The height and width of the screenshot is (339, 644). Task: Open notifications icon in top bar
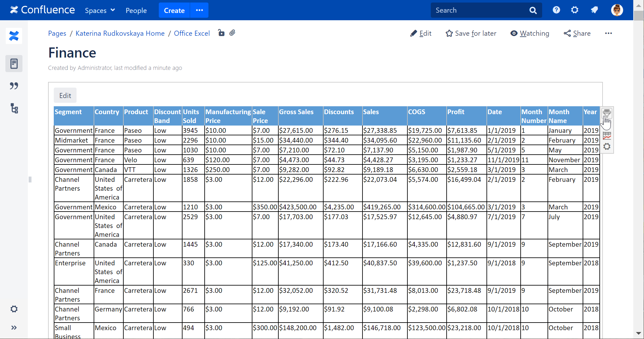[x=594, y=10]
